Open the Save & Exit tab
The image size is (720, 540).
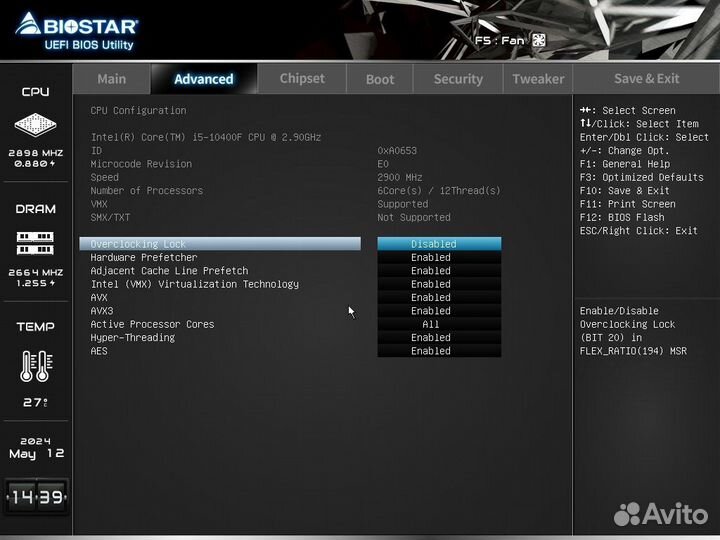coord(647,79)
